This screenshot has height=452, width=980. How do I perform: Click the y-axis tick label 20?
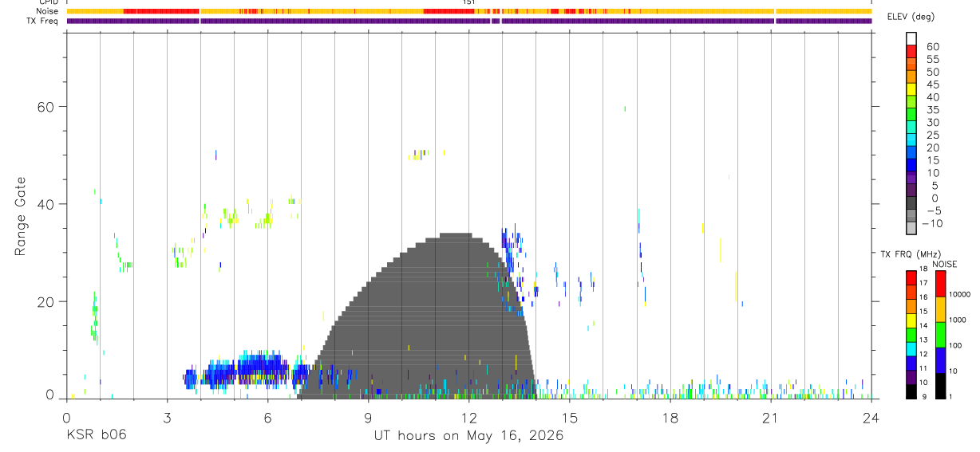pyautogui.click(x=46, y=302)
